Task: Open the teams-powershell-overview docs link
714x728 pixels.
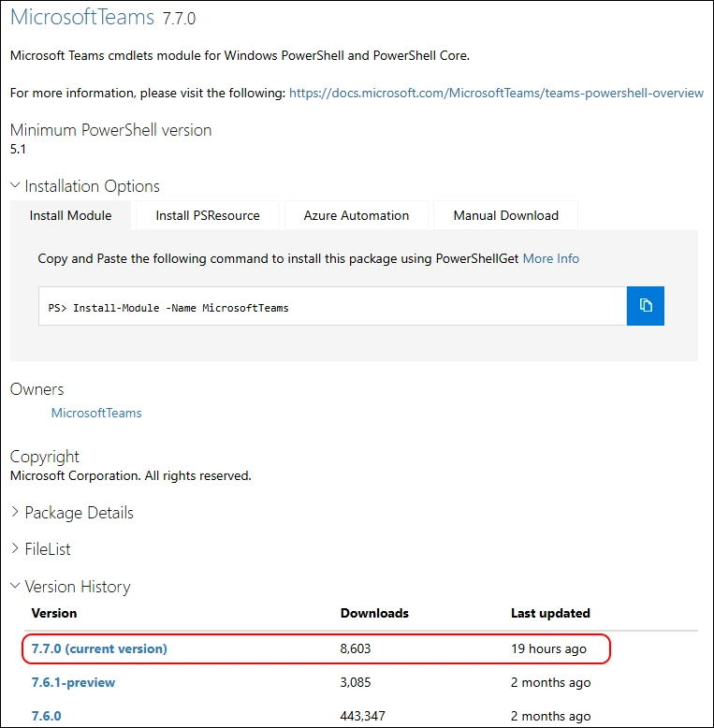Action: [x=496, y=93]
